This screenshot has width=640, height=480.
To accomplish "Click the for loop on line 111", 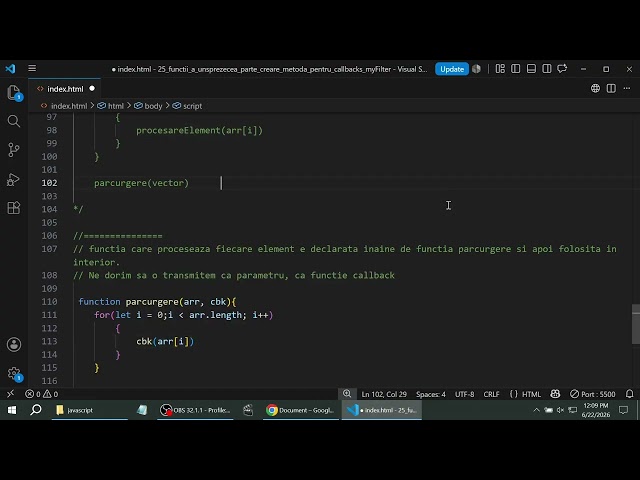I will [x=183, y=315].
